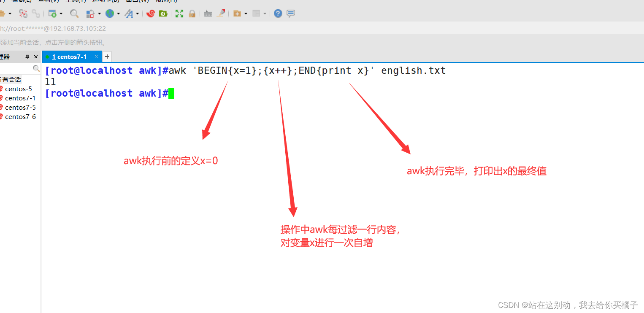Open the new session dropdown arrow

click(x=9, y=13)
